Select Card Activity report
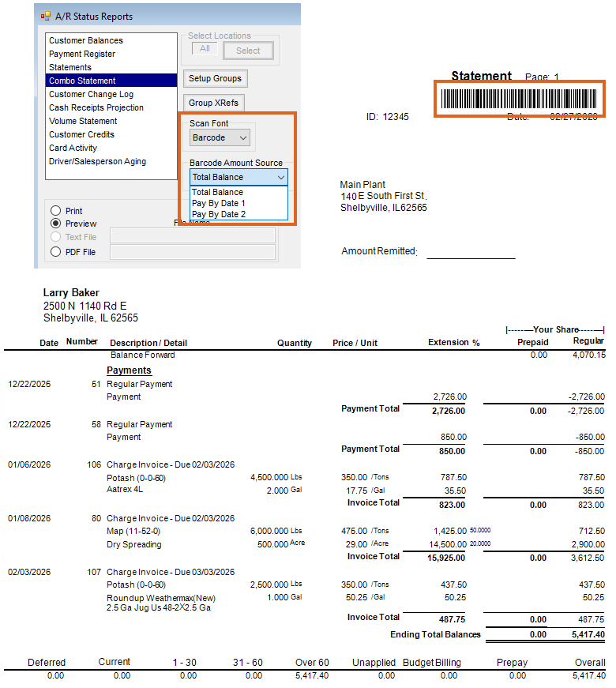 coord(73,148)
